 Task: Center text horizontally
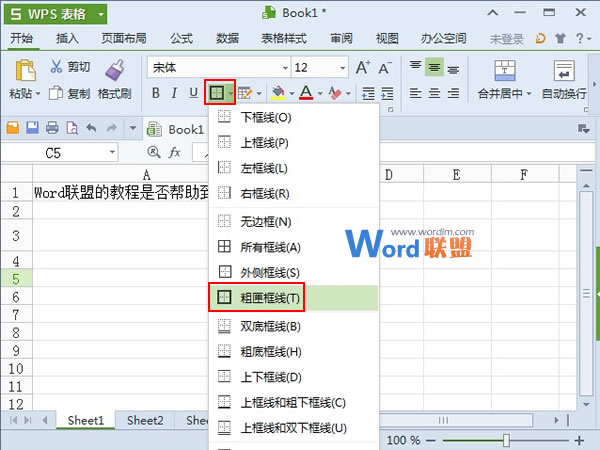[434, 93]
